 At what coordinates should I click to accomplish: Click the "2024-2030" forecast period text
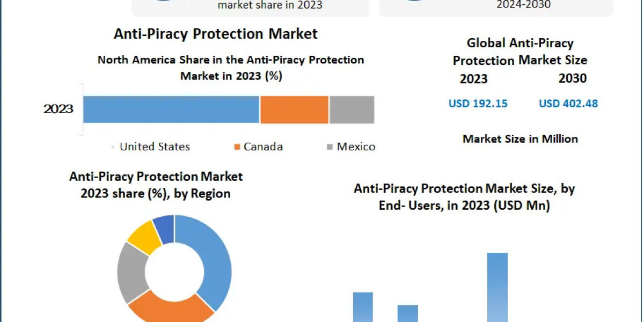click(523, 5)
